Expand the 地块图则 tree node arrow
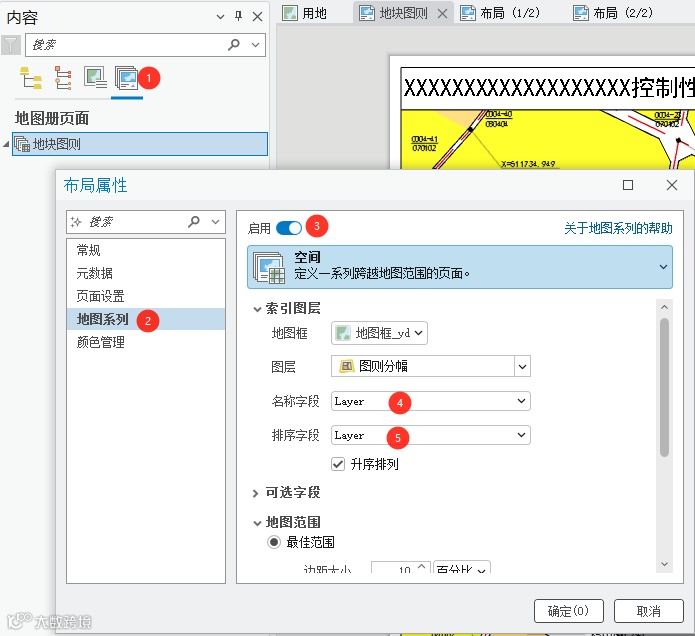This screenshot has height=636, width=695. pyautogui.click(x=6, y=144)
